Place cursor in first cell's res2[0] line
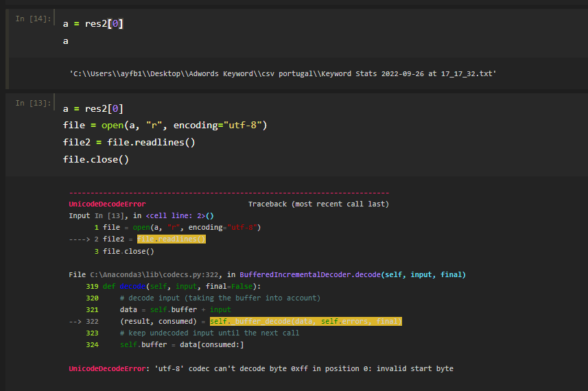Screen dimensions: 588x391 pos(93,24)
